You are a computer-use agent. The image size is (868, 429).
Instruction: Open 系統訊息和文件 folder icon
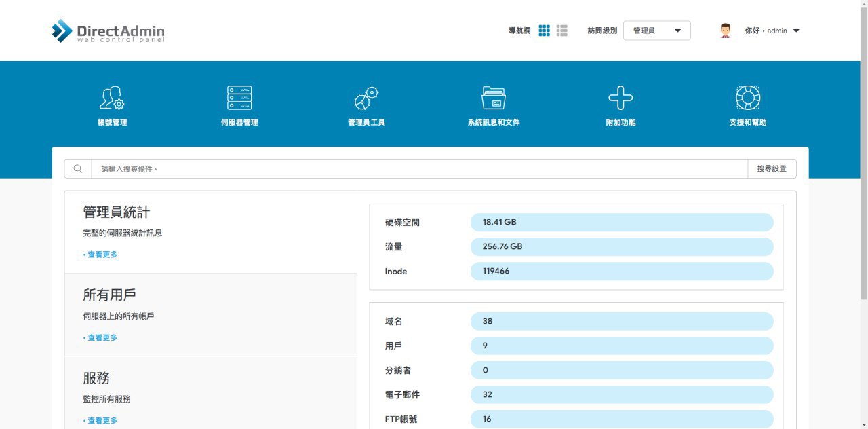point(494,98)
